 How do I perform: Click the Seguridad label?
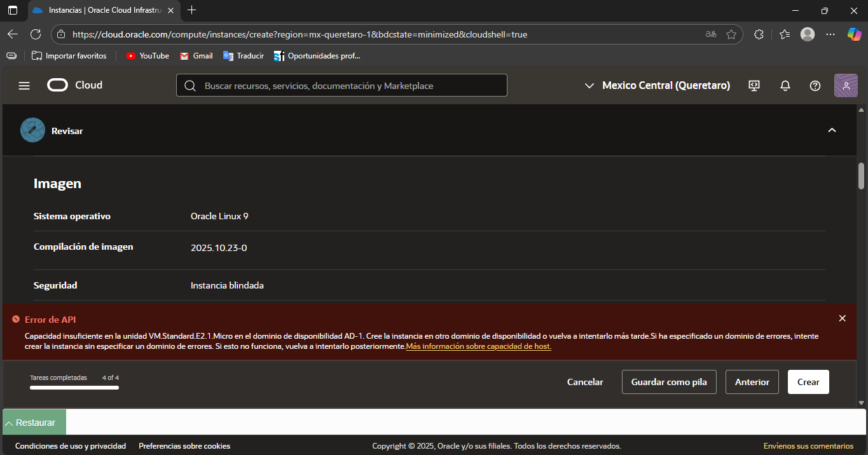(x=55, y=285)
